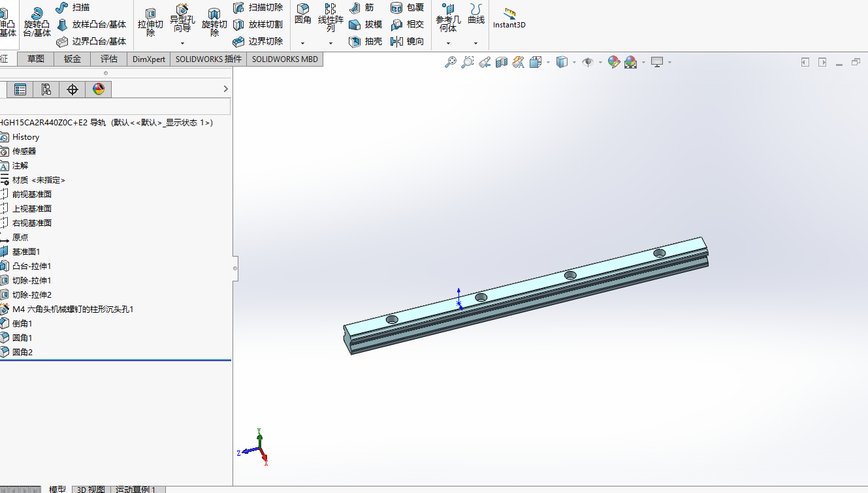Use the 镜向 (Mirror) tool
The width and height of the screenshot is (868, 493).
pos(407,41)
